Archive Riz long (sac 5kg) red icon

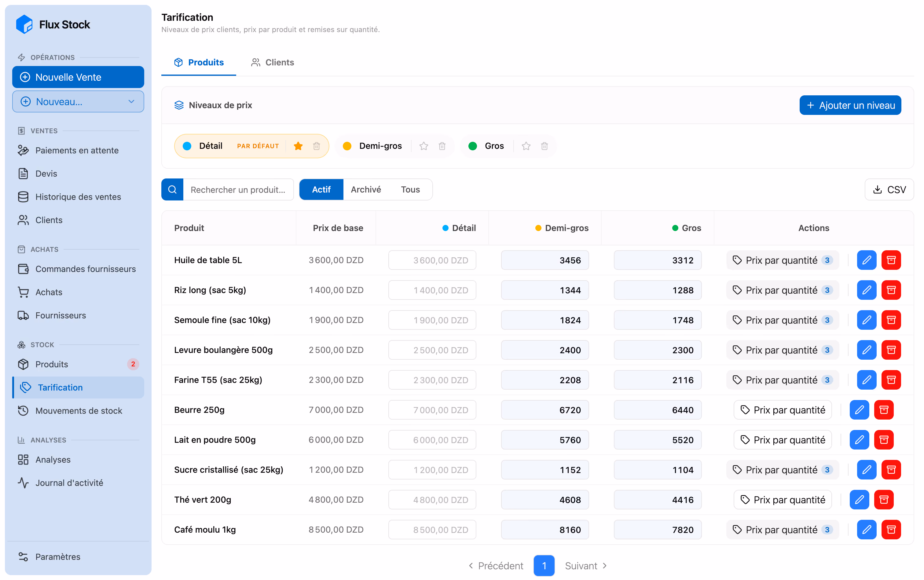[x=891, y=290]
